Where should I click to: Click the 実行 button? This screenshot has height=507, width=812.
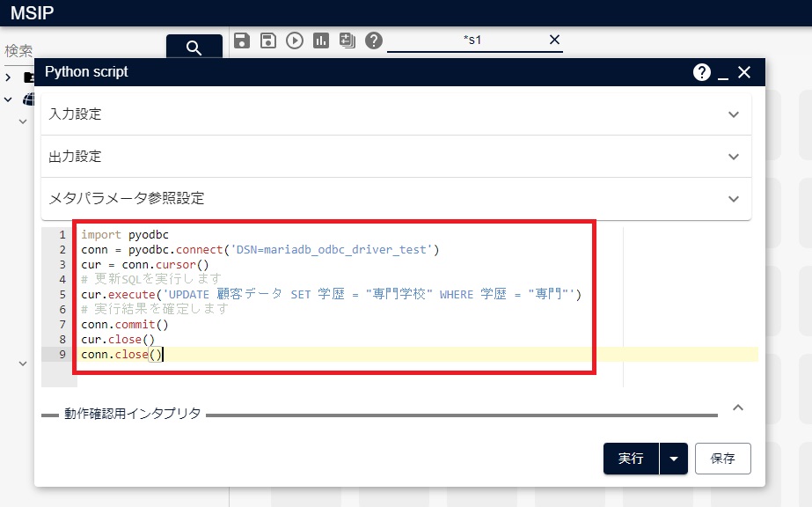[631, 459]
